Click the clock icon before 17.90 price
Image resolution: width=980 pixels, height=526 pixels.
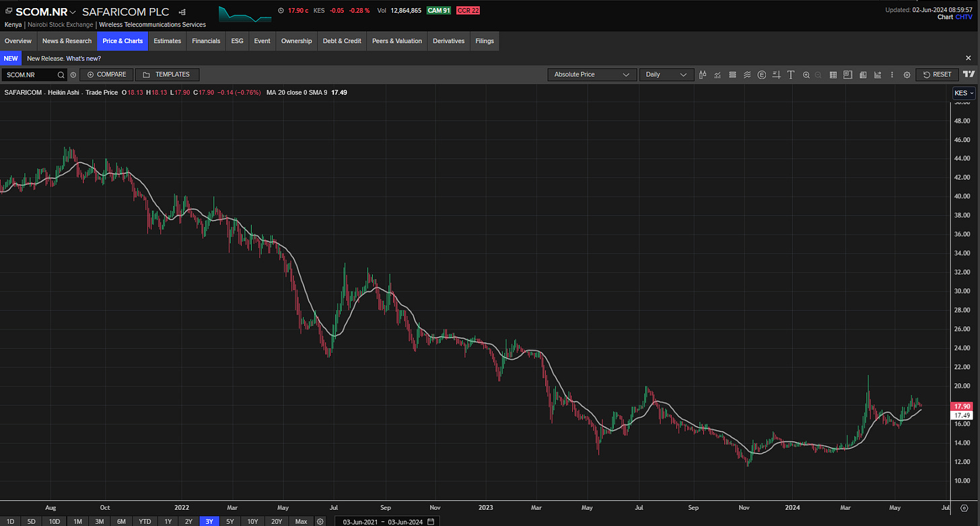click(x=281, y=10)
